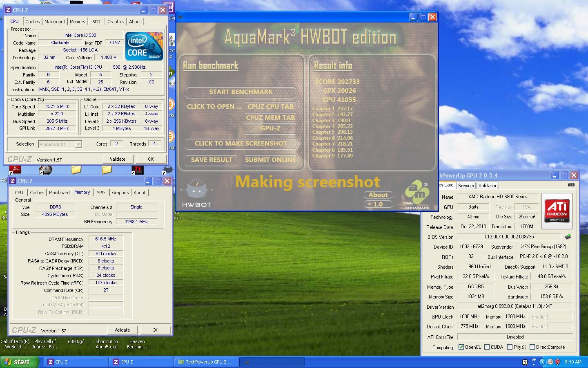
Task: Open Play Call of Juarez desktop shortcut
Action: [45, 344]
